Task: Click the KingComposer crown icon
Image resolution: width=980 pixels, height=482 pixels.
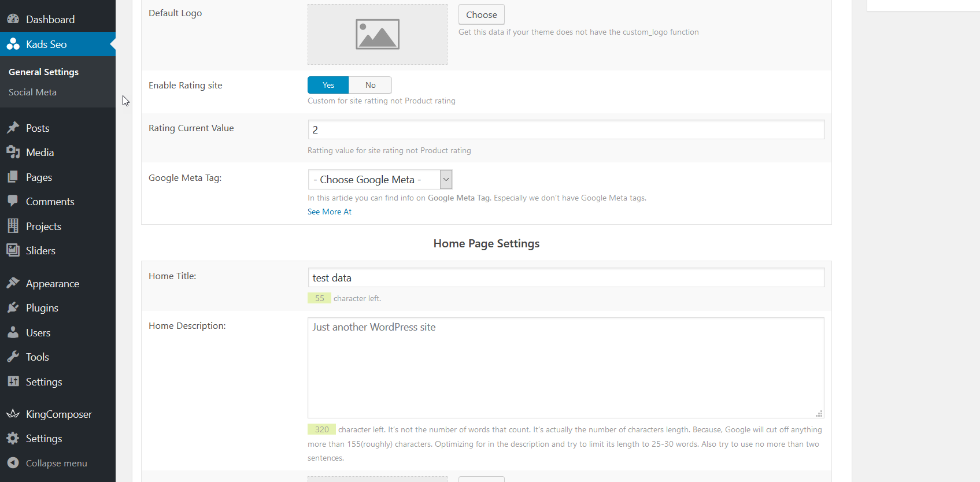Action: [13, 414]
